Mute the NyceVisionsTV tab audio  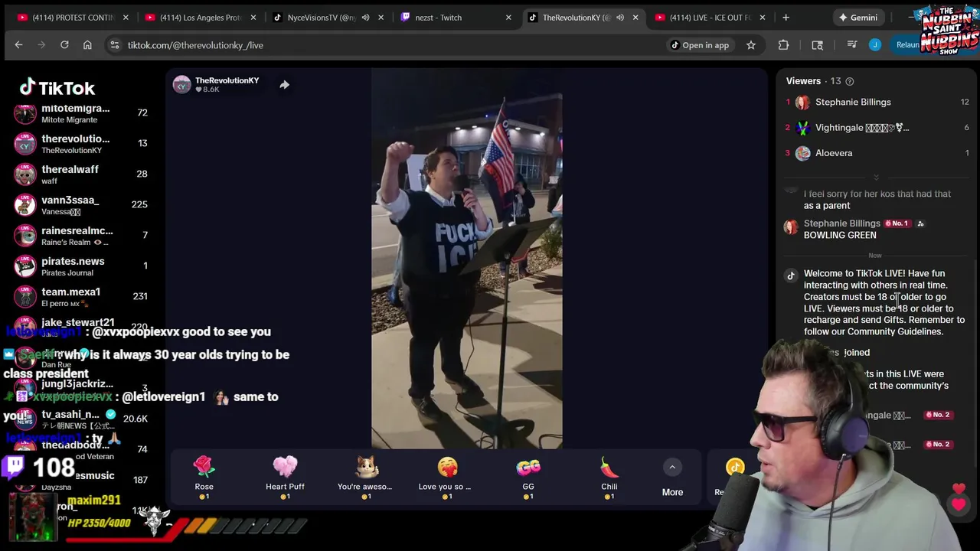point(365,18)
